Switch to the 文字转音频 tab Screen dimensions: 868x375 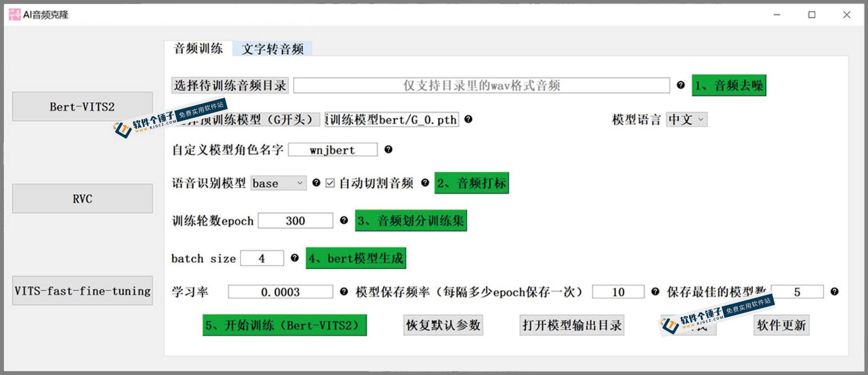[x=273, y=49]
